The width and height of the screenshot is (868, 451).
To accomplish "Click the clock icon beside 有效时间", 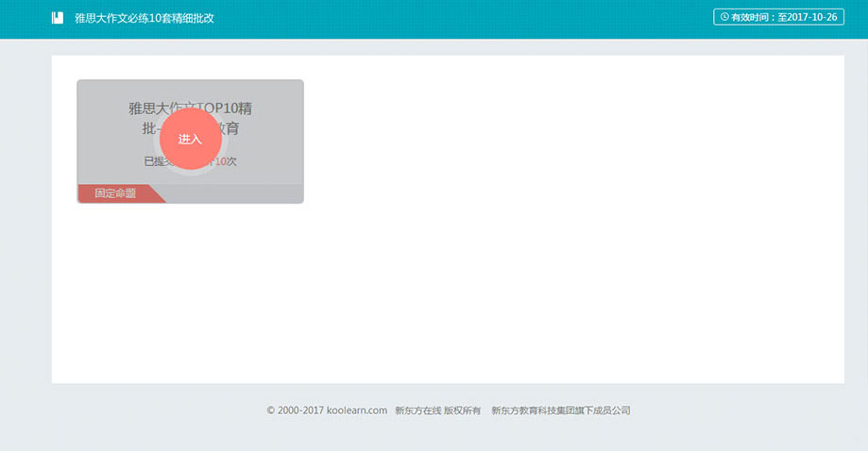I will (724, 17).
